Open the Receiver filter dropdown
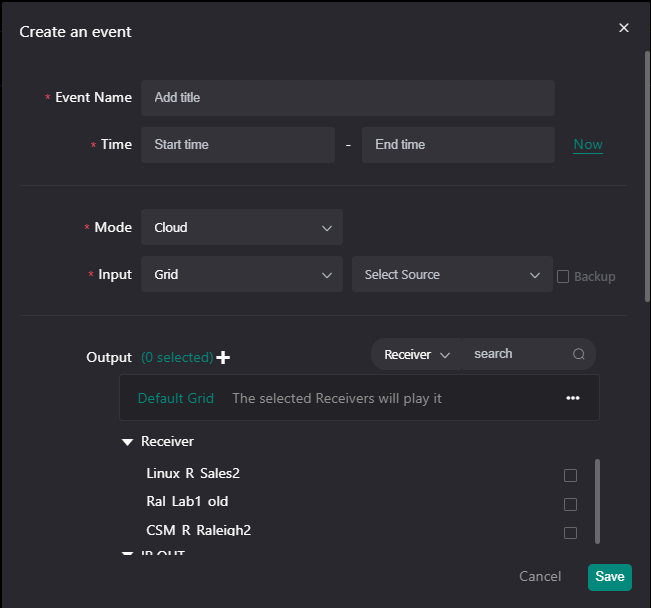The height and width of the screenshot is (608, 651). pos(416,354)
